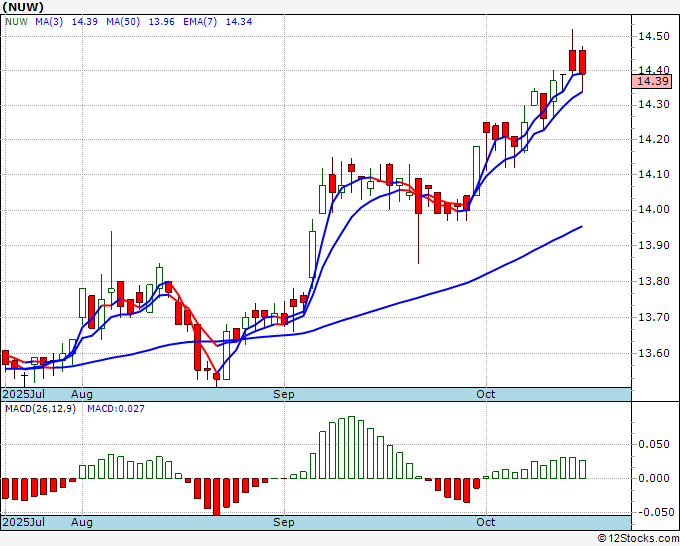Click the 14.00 price axis label
Screen dimensions: 680x546
coord(654,210)
